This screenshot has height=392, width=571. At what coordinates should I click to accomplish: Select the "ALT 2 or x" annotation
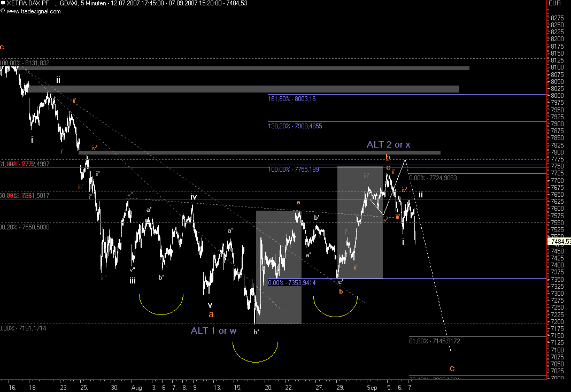click(x=388, y=144)
